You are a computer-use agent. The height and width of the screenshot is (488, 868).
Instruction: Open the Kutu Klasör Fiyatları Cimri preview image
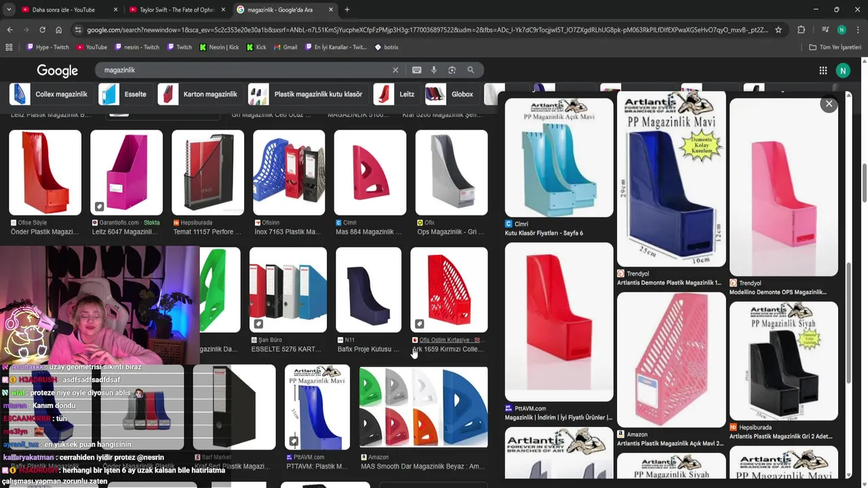[x=559, y=157]
